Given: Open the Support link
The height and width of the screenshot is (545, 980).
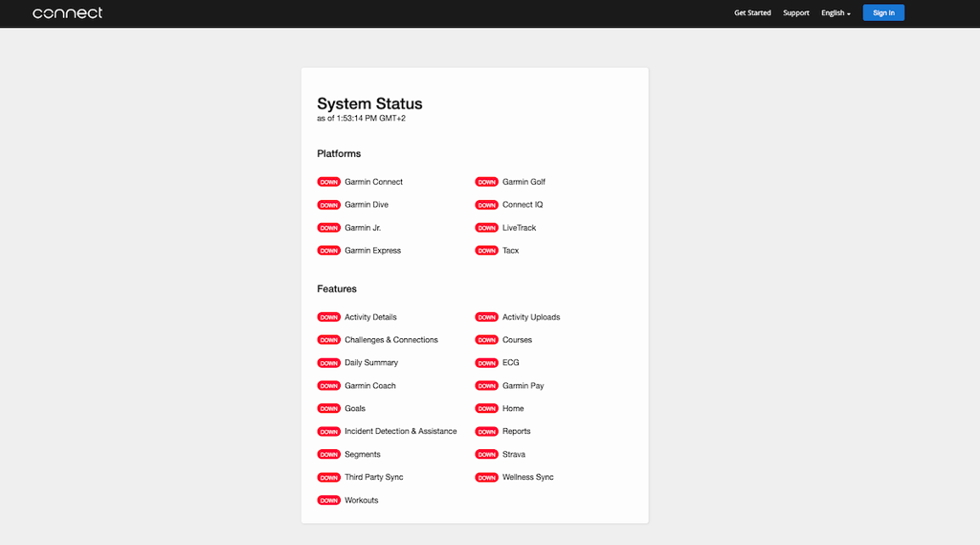Looking at the screenshot, I should pos(795,12).
